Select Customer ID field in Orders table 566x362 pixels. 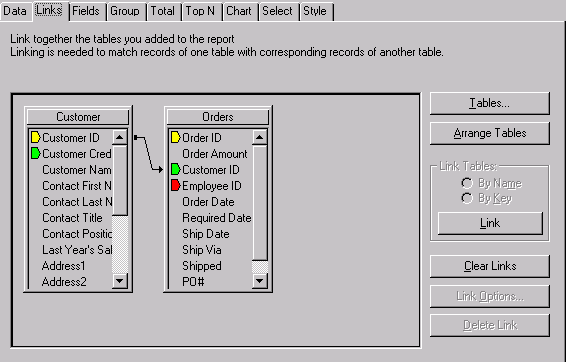(x=211, y=170)
